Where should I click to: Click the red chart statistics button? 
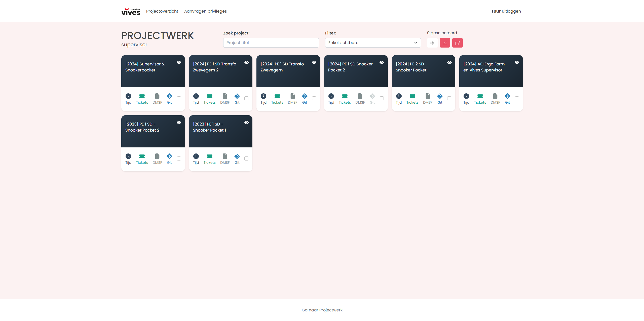445,43
